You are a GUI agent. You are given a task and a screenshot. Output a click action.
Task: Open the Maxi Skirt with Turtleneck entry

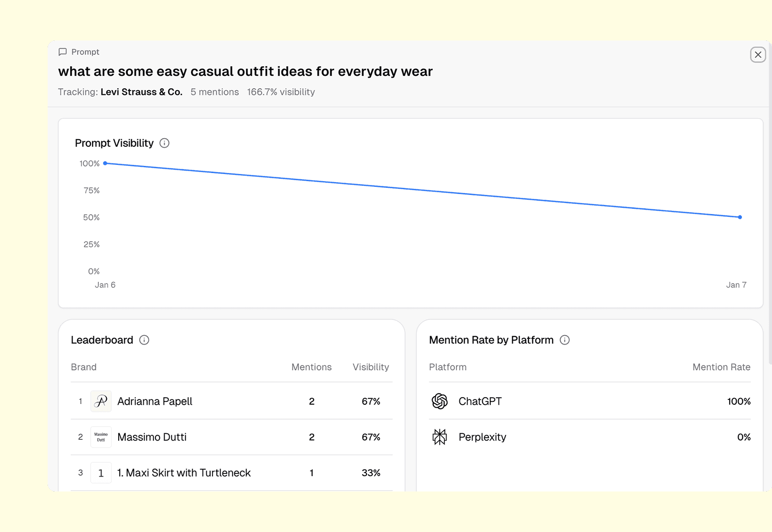click(184, 473)
